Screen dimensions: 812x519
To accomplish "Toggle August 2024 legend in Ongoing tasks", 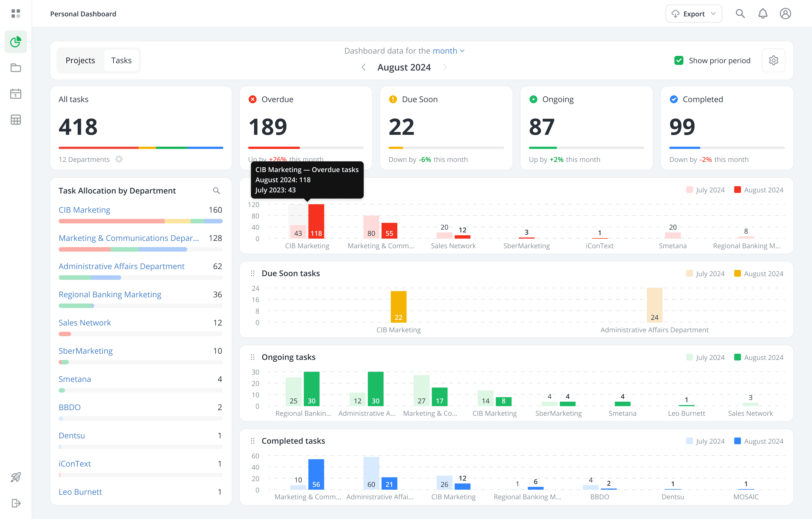I will [759, 357].
